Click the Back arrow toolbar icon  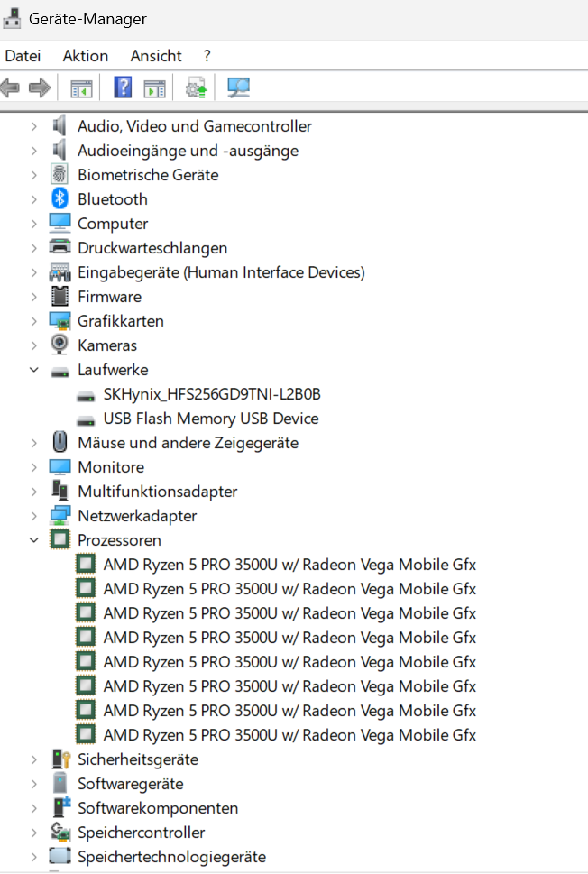click(x=10, y=87)
